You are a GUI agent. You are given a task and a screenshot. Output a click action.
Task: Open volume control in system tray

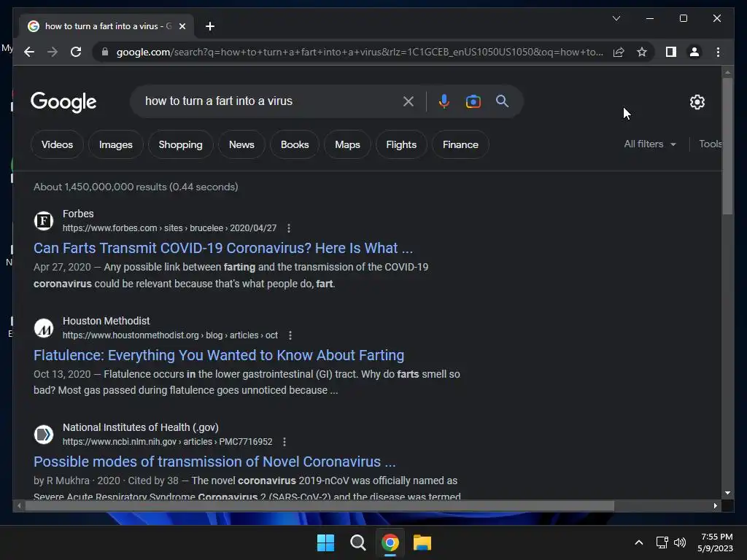pos(680,542)
